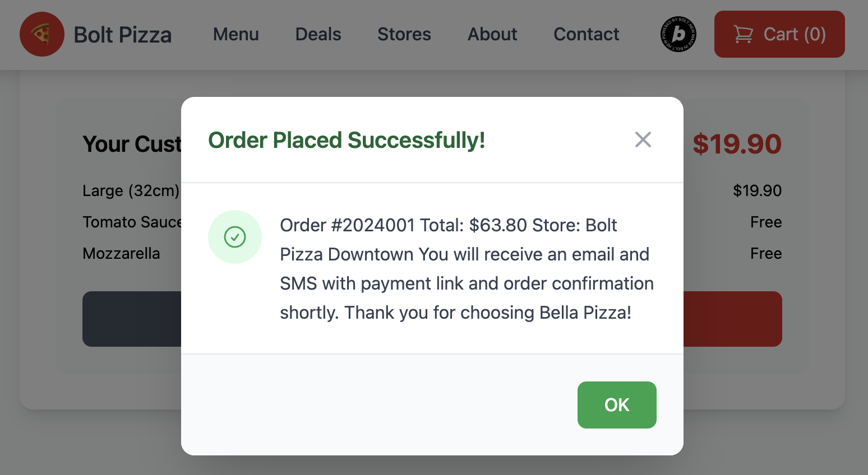Click the Order Placed Successfully heading

pyautogui.click(x=347, y=140)
